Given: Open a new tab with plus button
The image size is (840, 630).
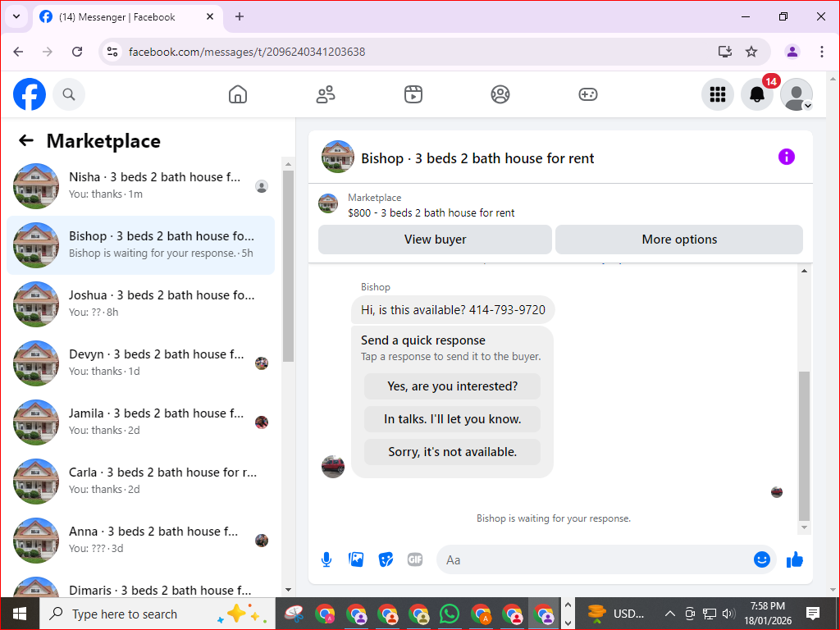Looking at the screenshot, I should tap(240, 16).
